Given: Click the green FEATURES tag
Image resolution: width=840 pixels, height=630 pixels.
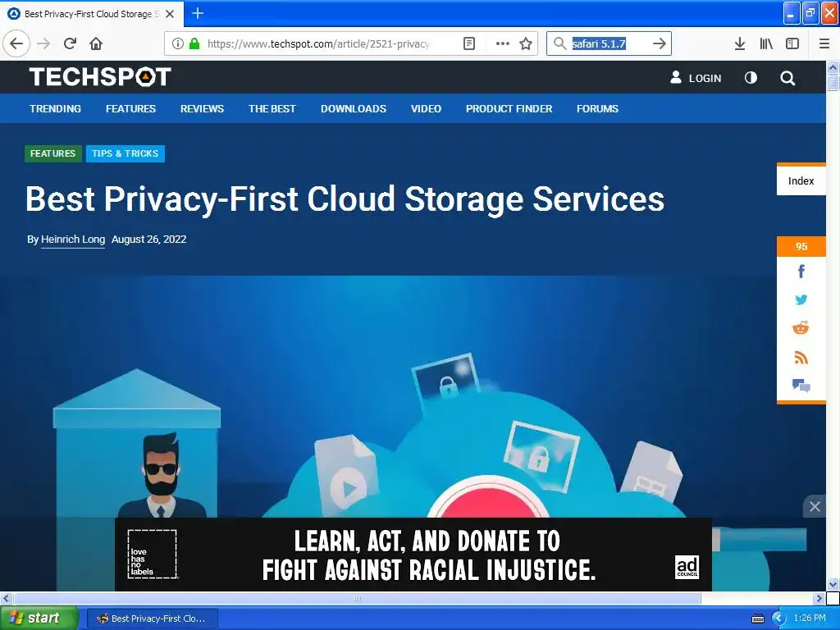Looking at the screenshot, I should click(53, 153).
